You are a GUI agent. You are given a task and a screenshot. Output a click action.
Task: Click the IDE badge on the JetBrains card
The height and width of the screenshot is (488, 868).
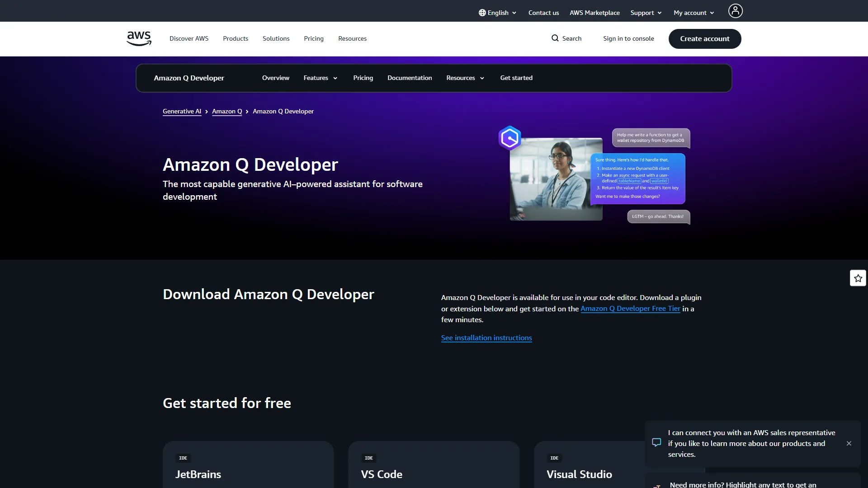click(x=183, y=458)
